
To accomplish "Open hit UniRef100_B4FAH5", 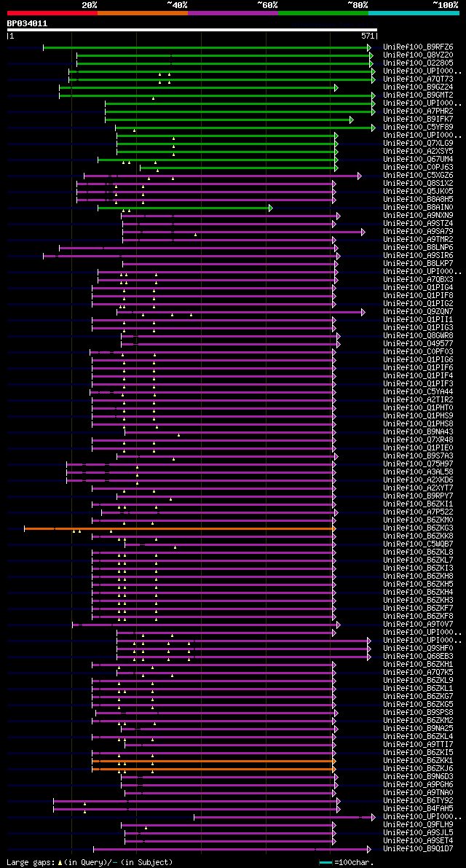I will (x=418, y=809).
